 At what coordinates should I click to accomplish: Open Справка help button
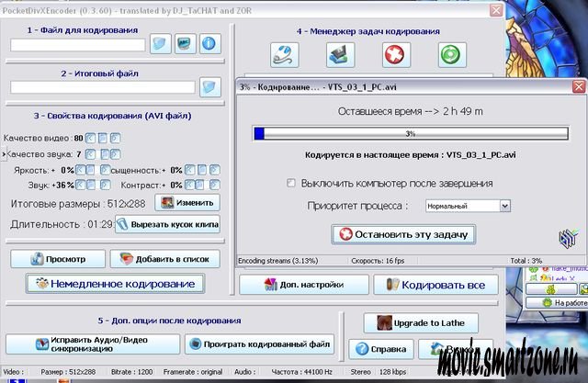[x=381, y=349]
